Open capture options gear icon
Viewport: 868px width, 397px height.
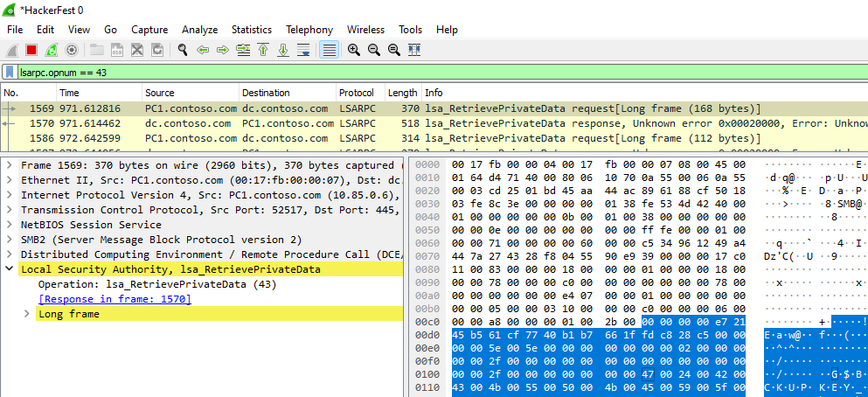(x=71, y=50)
